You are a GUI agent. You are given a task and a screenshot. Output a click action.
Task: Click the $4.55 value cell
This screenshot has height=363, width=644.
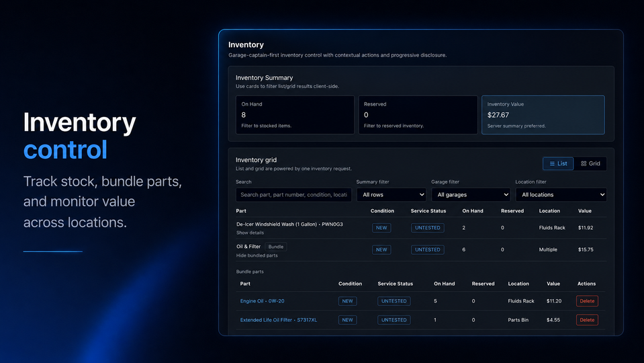(553, 320)
